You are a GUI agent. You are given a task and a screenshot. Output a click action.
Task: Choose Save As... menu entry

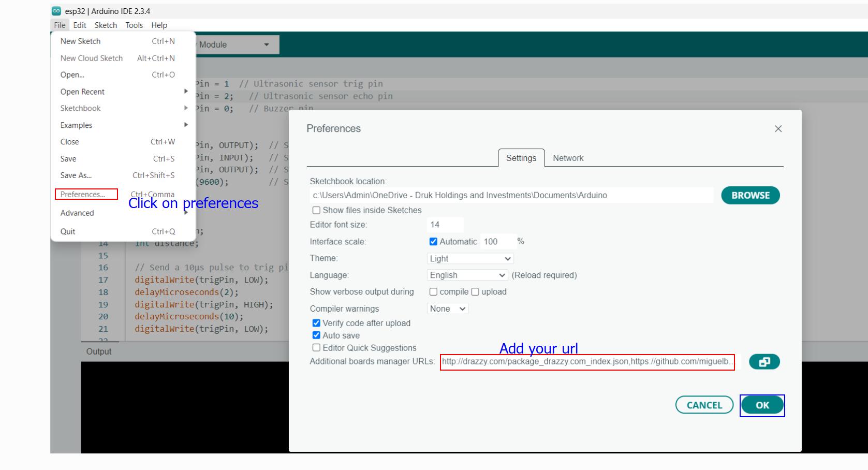(x=123, y=175)
